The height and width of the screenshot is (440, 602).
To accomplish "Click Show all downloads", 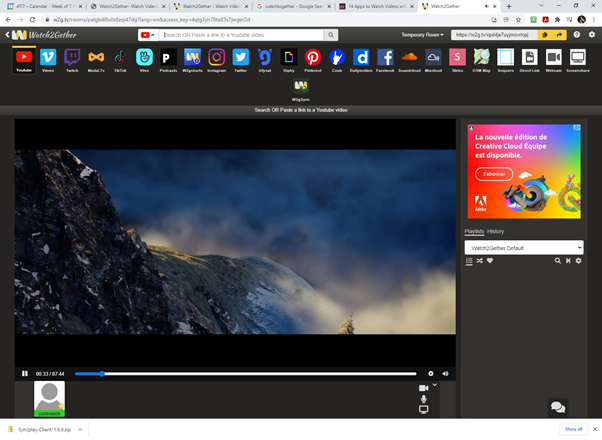I will click(574, 429).
